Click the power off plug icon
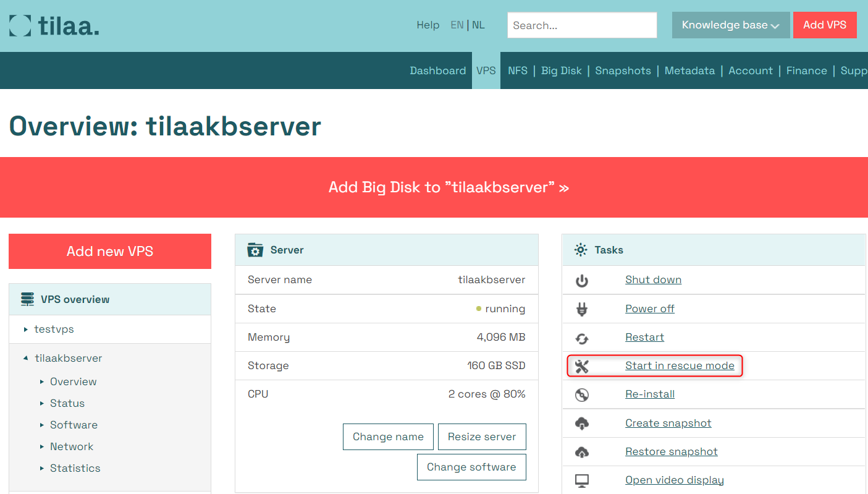868x494 pixels. (x=581, y=309)
